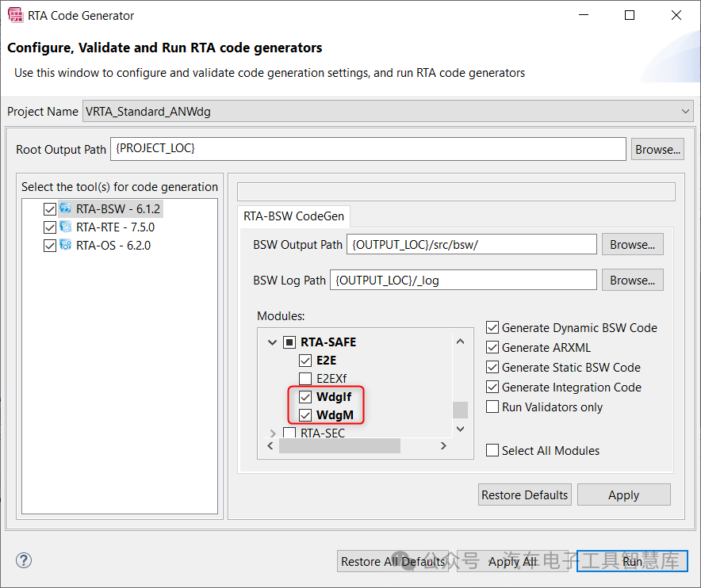Click the modules horizontal scrollbar thumb
Image resolution: width=701 pixels, height=588 pixels.
coord(339,446)
